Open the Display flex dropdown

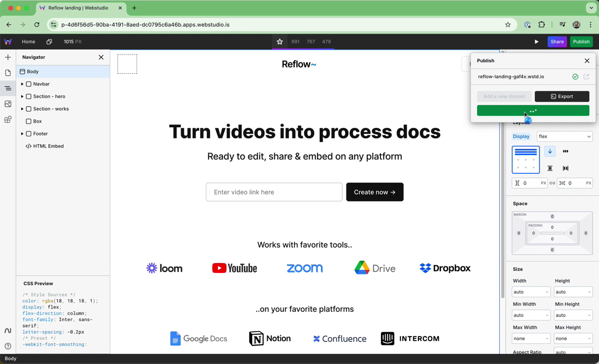[x=565, y=136]
